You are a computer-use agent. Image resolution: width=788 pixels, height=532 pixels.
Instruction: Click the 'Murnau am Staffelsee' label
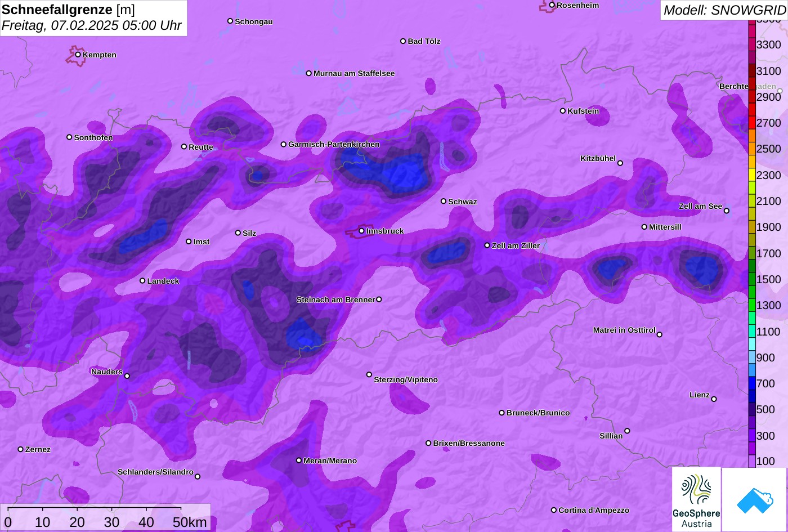point(354,74)
